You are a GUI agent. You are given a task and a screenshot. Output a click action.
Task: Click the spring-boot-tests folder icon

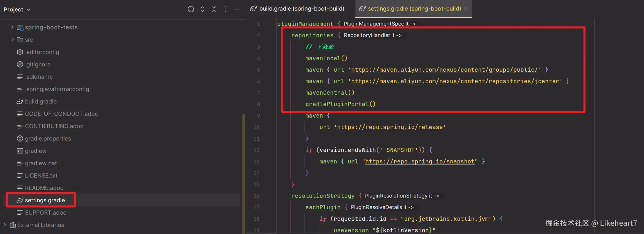tap(20, 27)
